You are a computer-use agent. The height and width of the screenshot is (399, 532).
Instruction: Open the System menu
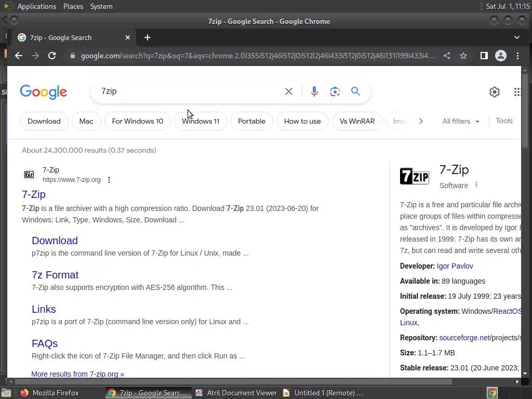coord(101,6)
